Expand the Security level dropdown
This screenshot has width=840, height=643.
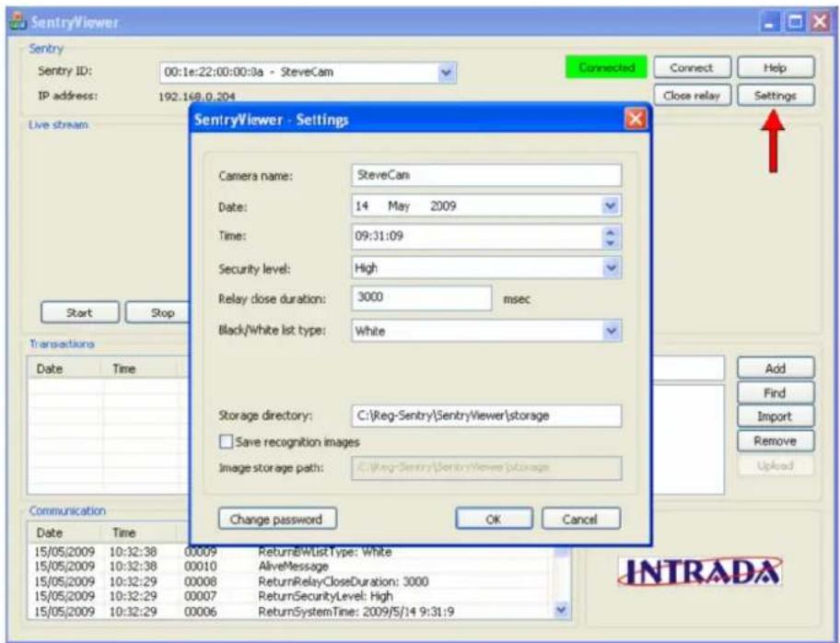coord(611,268)
